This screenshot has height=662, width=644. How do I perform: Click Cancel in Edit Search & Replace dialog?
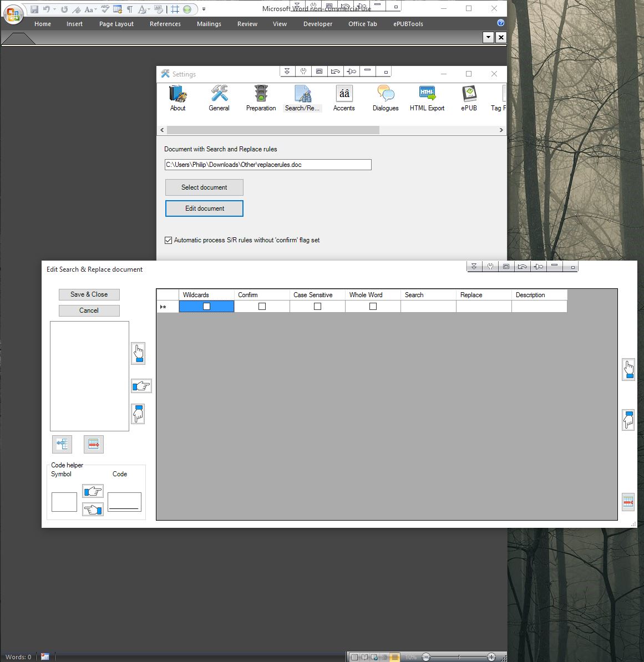point(89,310)
